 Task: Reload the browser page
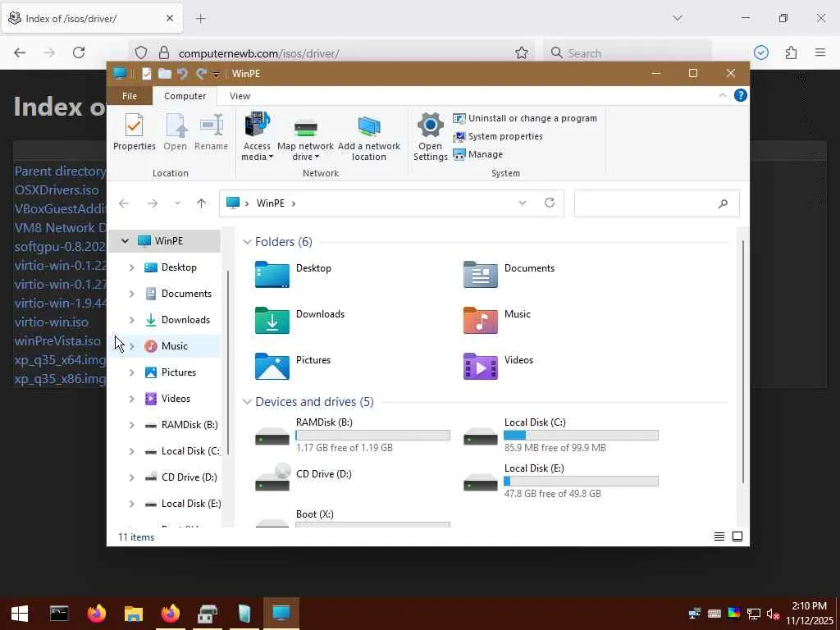tap(79, 52)
